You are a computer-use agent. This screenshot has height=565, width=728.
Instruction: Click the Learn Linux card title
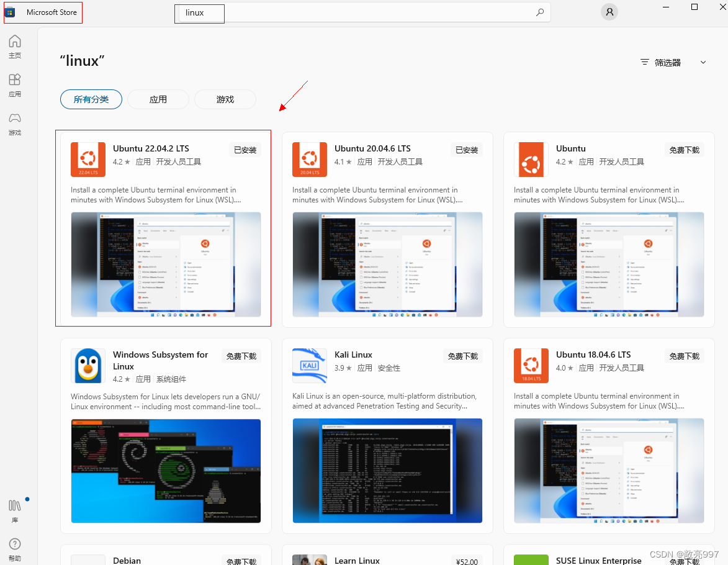pos(357,561)
